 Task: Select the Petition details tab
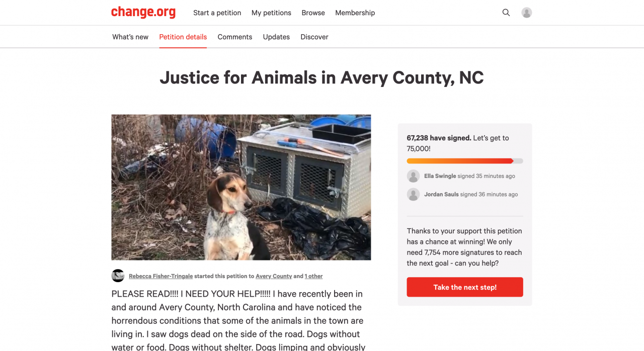coord(183,37)
